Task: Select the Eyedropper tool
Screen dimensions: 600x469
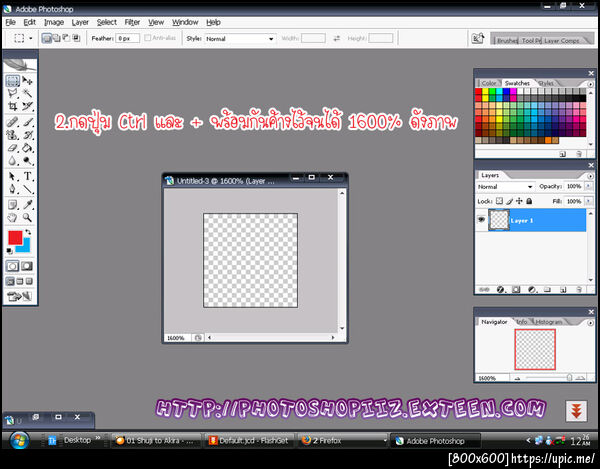Action: (x=27, y=205)
